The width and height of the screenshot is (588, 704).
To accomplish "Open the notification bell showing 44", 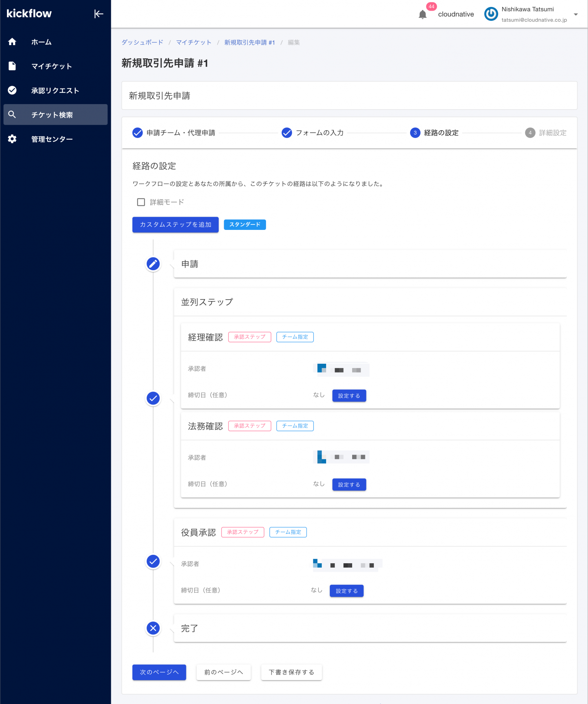I will click(x=423, y=15).
